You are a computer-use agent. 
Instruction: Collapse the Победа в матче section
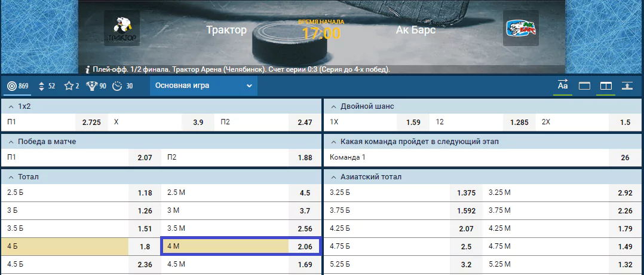(11, 142)
